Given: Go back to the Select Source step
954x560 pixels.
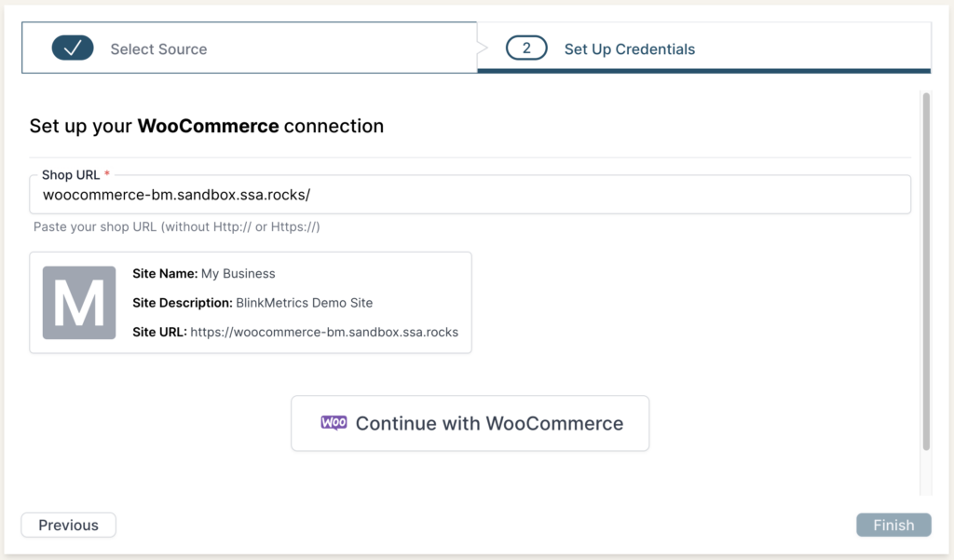Looking at the screenshot, I should pos(158,49).
